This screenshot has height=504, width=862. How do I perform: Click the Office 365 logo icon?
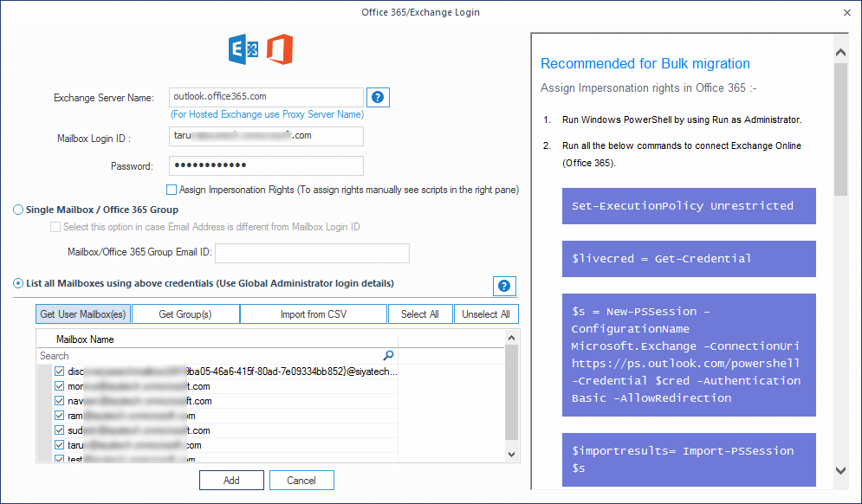pyautogui.click(x=279, y=50)
